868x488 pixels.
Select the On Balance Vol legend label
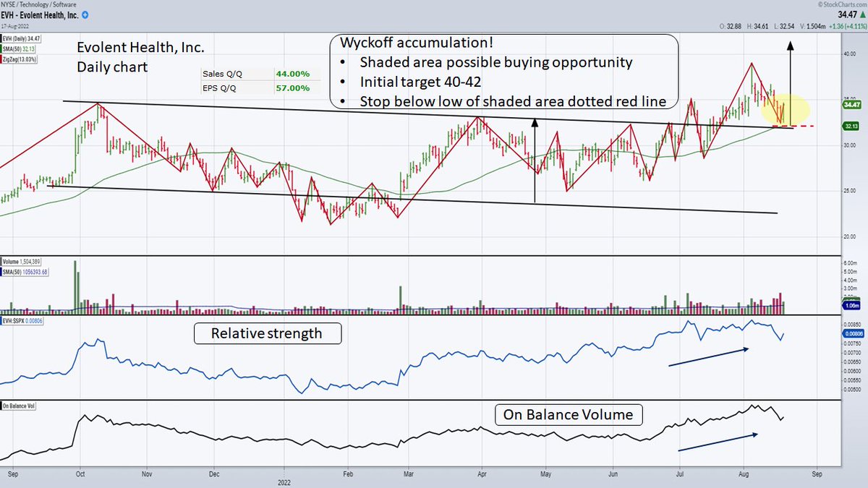coord(20,406)
